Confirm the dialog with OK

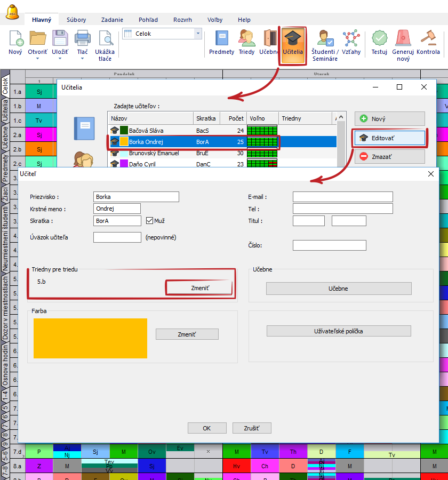pyautogui.click(x=206, y=428)
